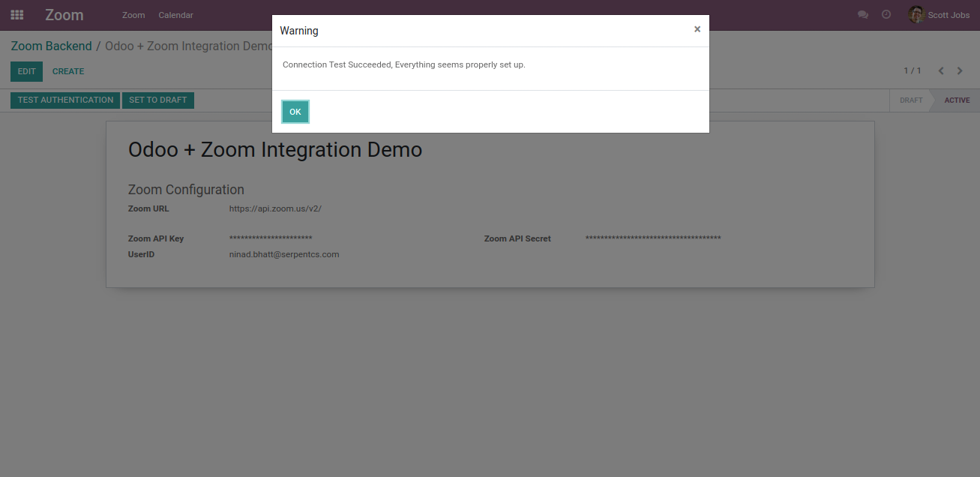This screenshot has width=980, height=477.
Task: Click the masked Zoom API Key value
Action: pyautogui.click(x=271, y=238)
